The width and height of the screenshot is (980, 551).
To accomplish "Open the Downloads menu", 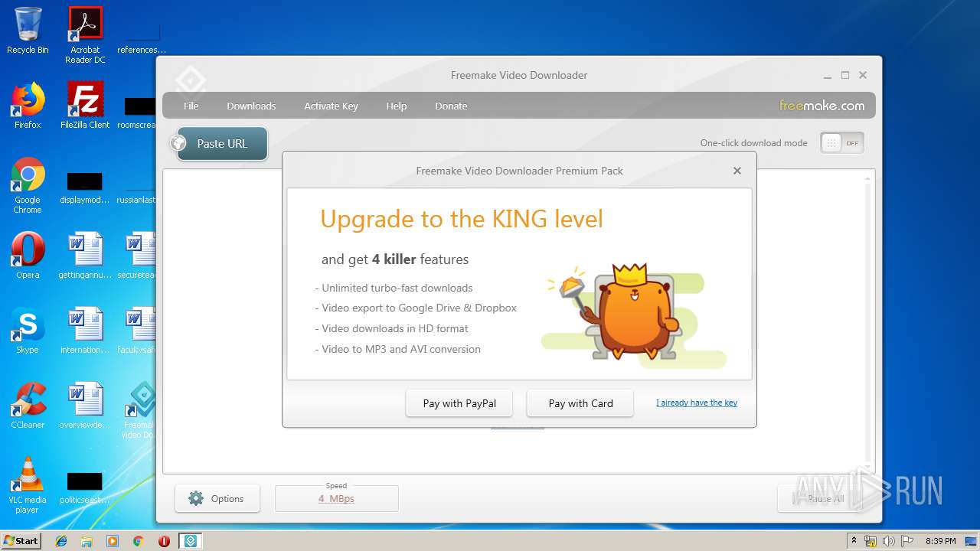I will click(251, 106).
